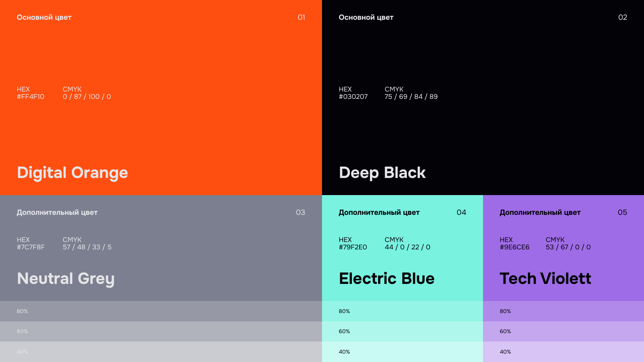Click the #9E6CE6 hex code
Screen dimensions: 644x362
tap(515, 247)
